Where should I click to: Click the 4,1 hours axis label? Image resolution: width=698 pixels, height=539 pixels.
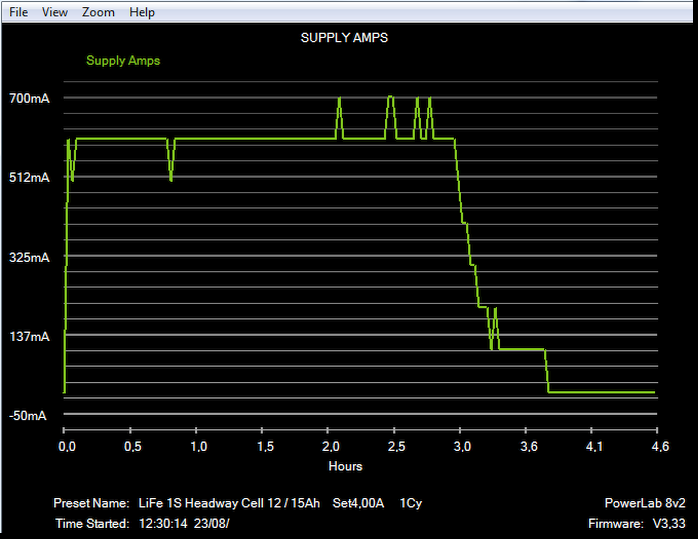click(x=594, y=446)
